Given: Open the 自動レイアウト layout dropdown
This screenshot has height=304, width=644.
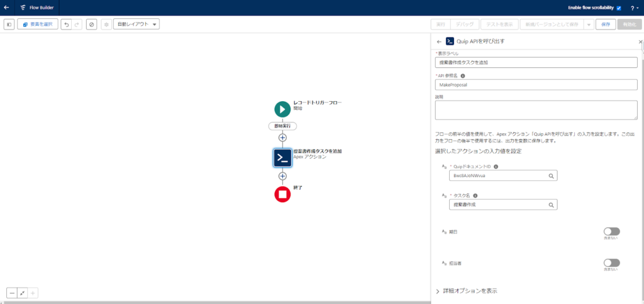Looking at the screenshot, I should 136,24.
